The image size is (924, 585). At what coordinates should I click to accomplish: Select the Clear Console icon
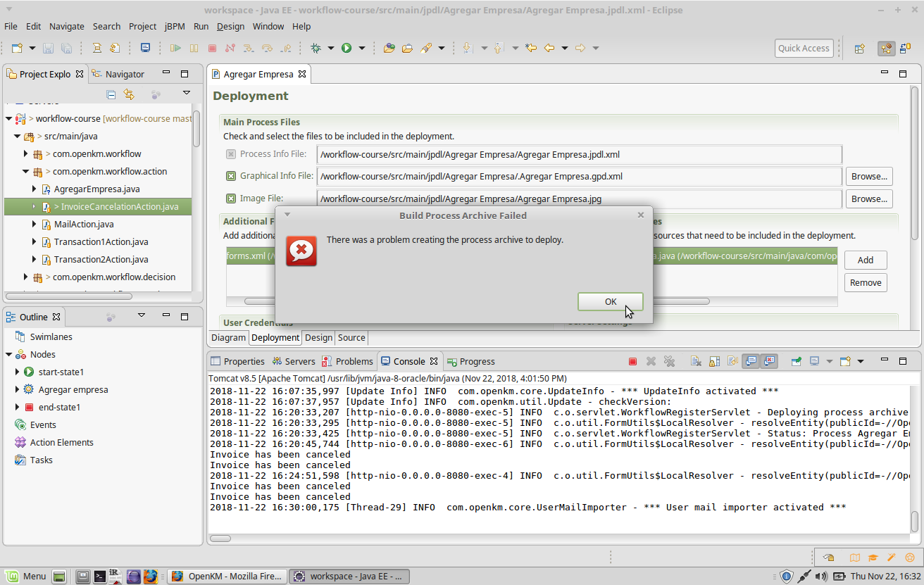click(696, 360)
